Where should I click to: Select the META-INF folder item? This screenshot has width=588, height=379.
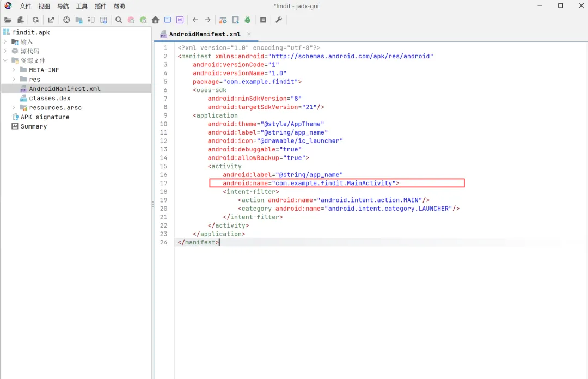(44, 70)
